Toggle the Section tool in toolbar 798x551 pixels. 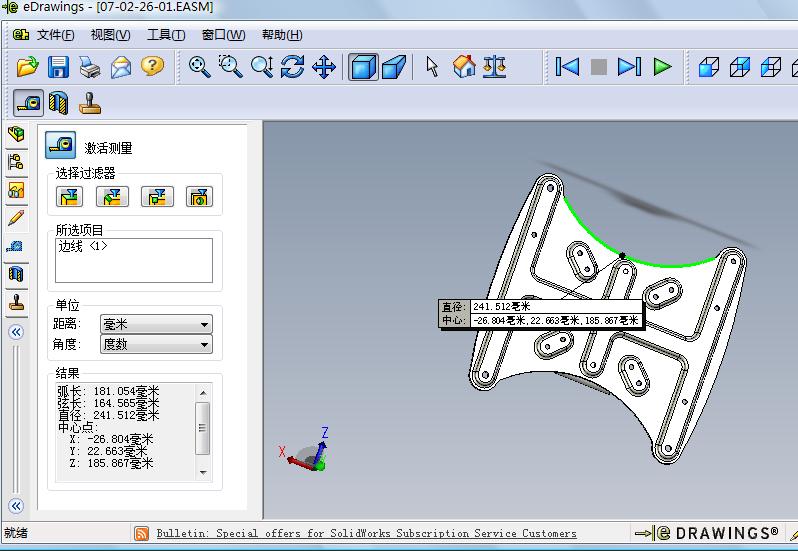[x=59, y=103]
